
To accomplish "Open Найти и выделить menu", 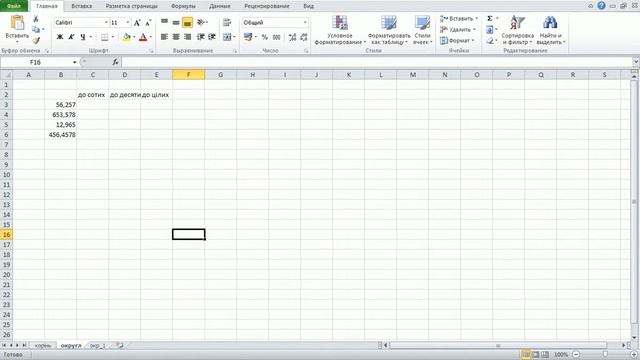I will 550,30.
